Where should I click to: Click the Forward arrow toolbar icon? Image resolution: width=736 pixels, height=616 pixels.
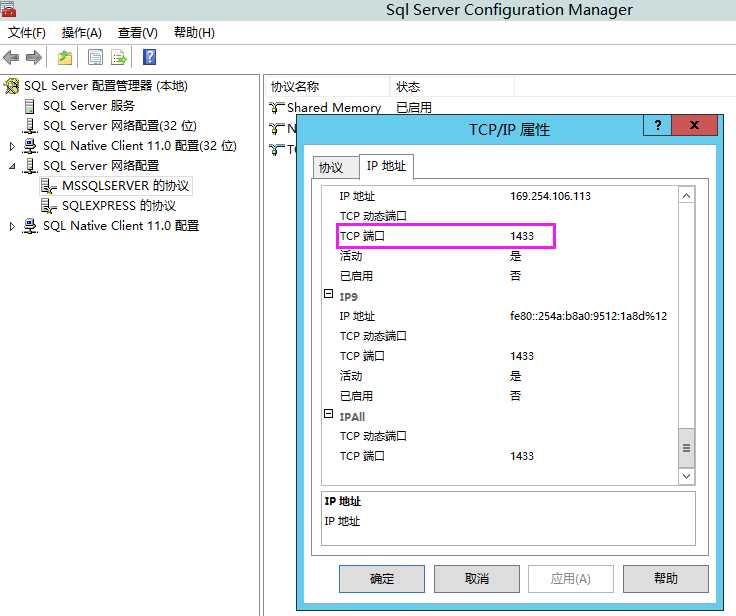(33, 58)
